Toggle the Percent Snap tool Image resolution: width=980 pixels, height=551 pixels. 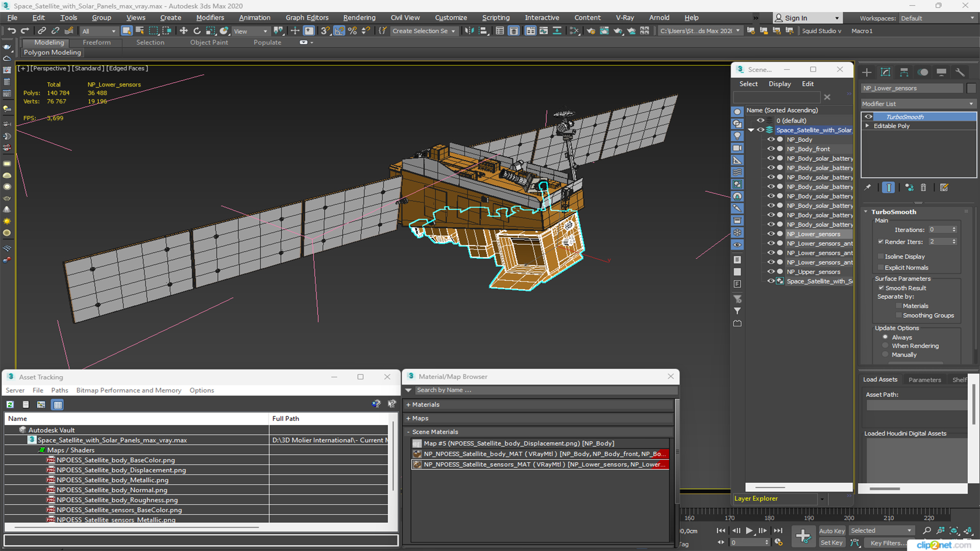pyautogui.click(x=352, y=31)
